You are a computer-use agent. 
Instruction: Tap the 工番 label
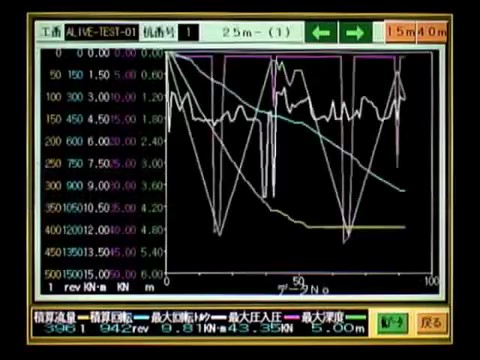click(x=51, y=32)
